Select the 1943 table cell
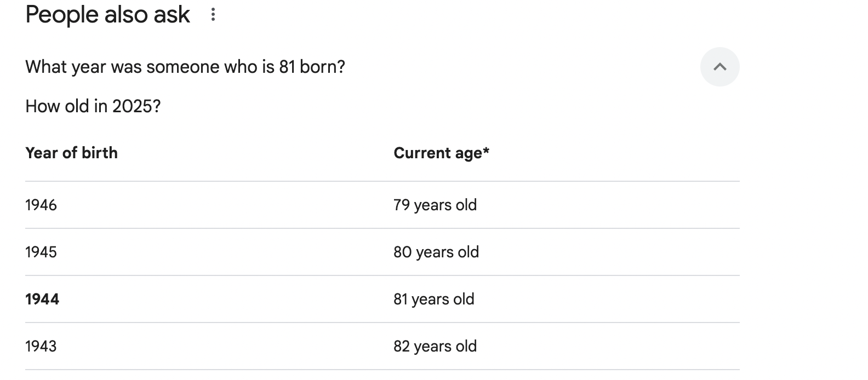 tap(41, 346)
